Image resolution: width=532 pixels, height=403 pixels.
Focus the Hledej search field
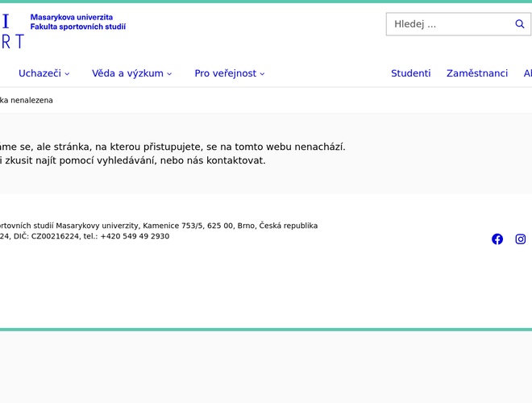click(x=447, y=24)
